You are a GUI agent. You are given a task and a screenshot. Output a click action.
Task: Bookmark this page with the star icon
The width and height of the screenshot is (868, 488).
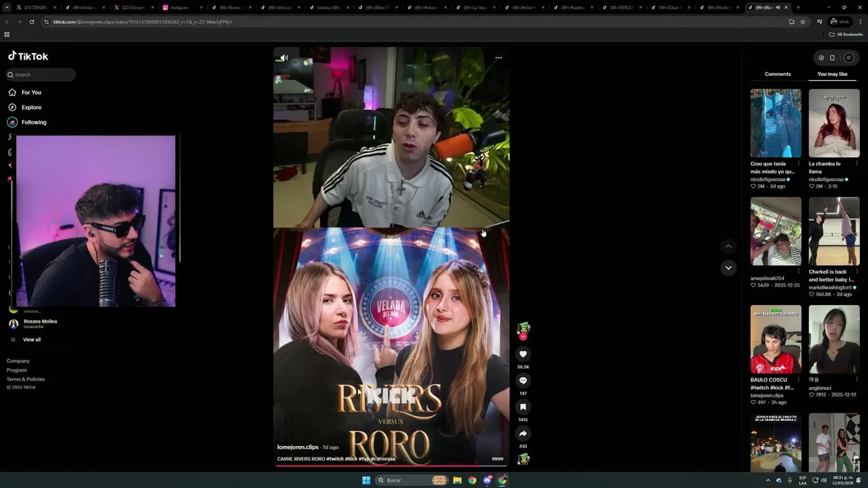[803, 22]
